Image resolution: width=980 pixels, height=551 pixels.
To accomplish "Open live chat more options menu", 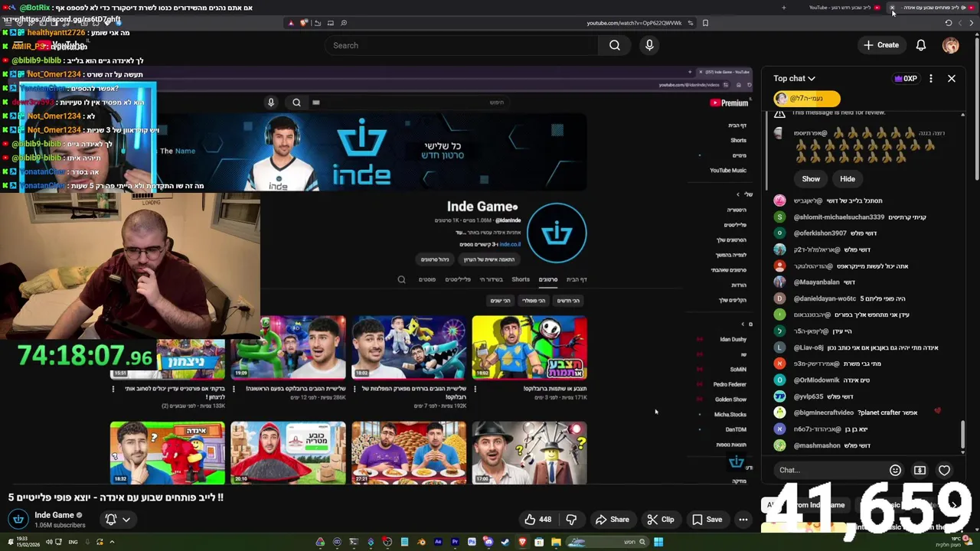I will coord(931,78).
